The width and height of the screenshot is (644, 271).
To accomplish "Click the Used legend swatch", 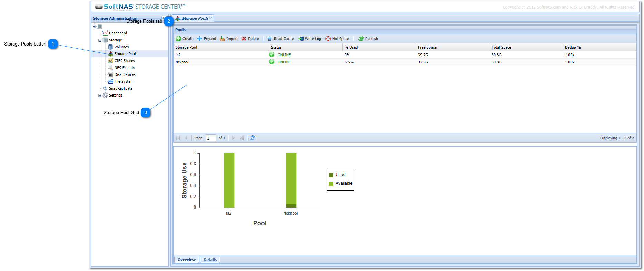I will click(331, 175).
